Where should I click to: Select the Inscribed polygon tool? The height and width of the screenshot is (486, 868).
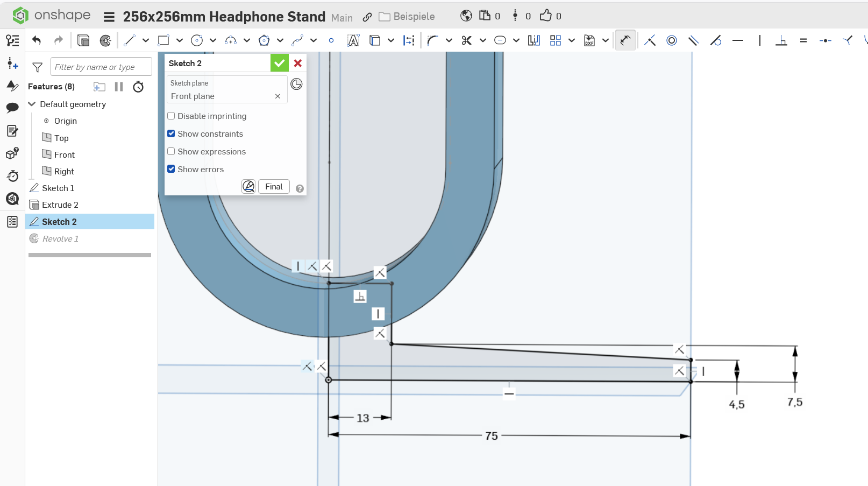tap(264, 40)
